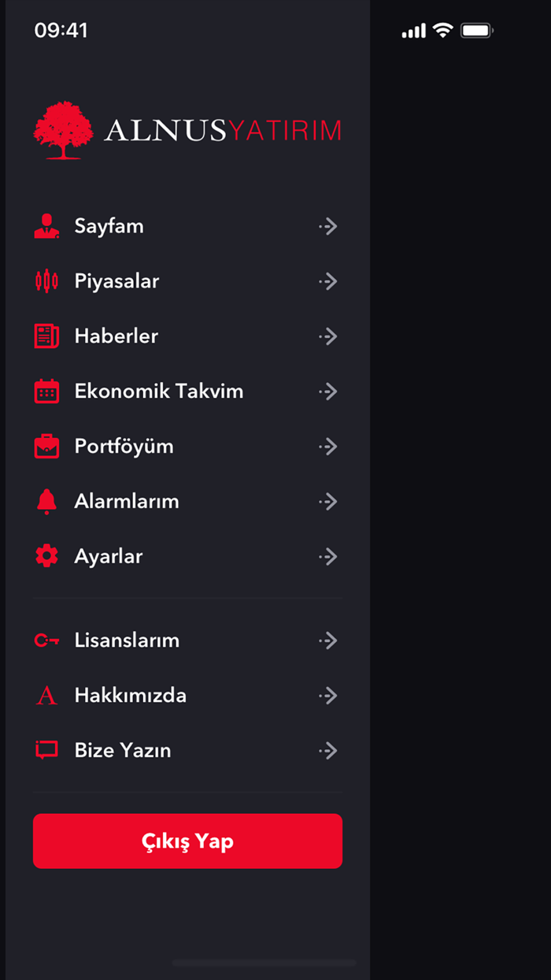This screenshot has width=551, height=980.
Task: Select the Sayfam profile icon
Action: click(47, 226)
